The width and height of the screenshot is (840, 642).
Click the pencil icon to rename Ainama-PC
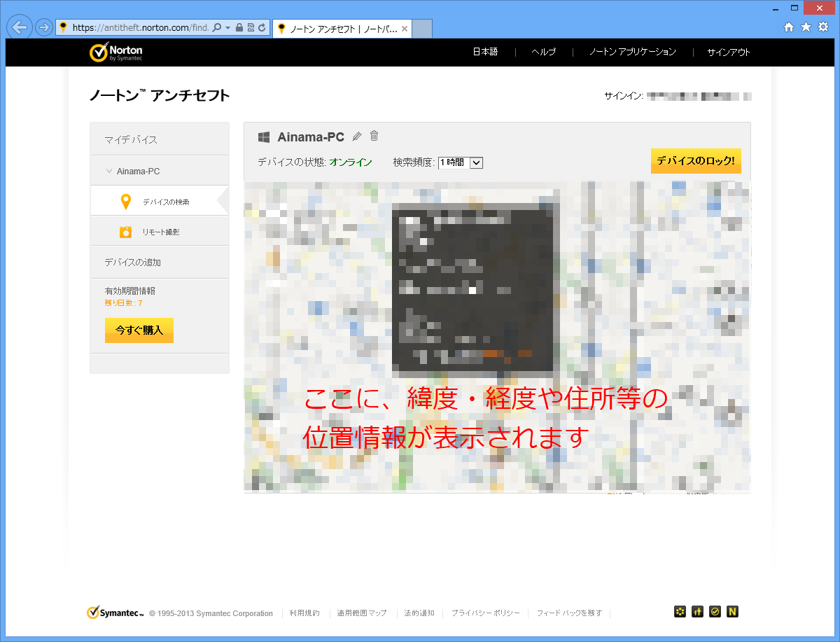(357, 137)
